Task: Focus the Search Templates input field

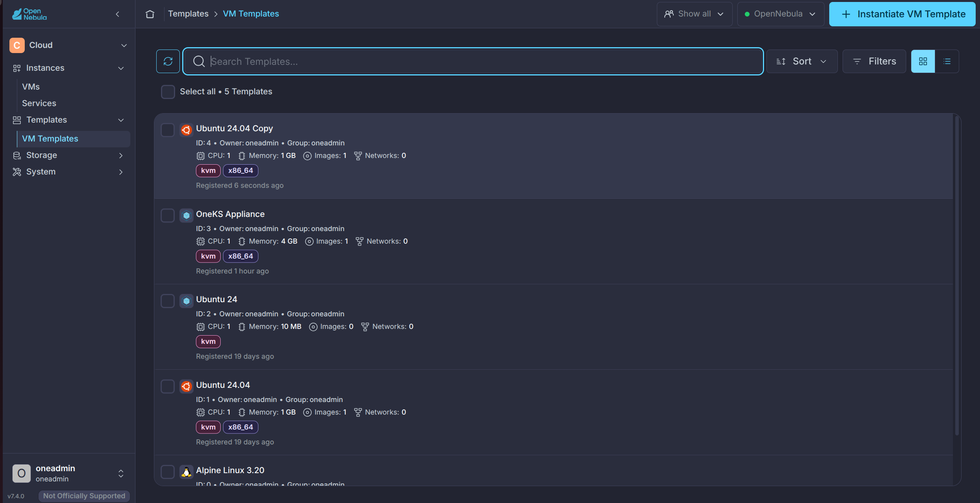Action: click(x=473, y=61)
